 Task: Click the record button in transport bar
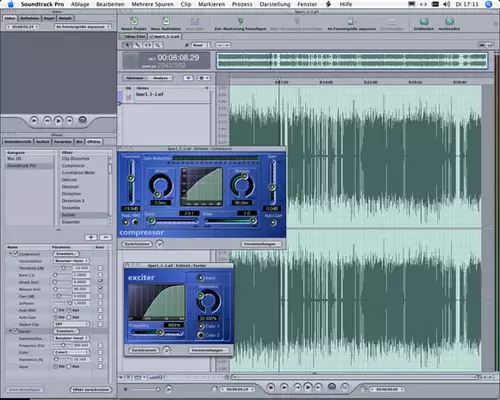coord(271,387)
